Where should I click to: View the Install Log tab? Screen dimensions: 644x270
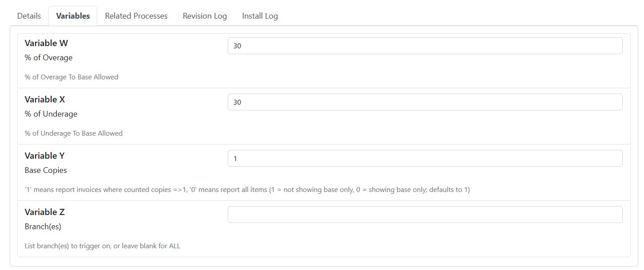click(260, 16)
